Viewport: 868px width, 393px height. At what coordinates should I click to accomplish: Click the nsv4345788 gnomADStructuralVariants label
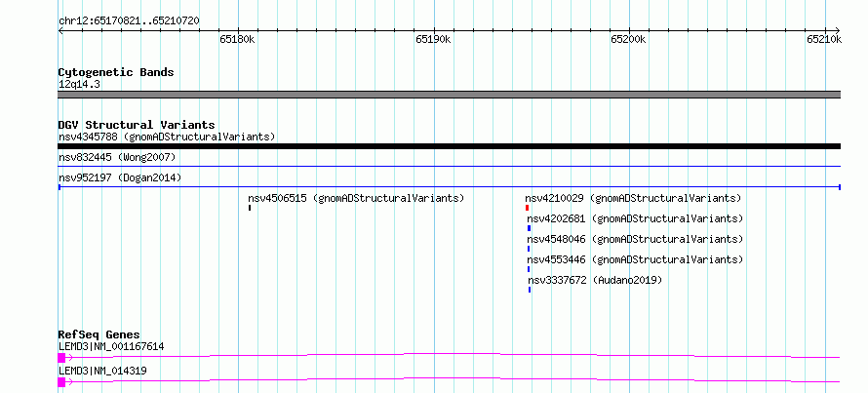(x=167, y=137)
